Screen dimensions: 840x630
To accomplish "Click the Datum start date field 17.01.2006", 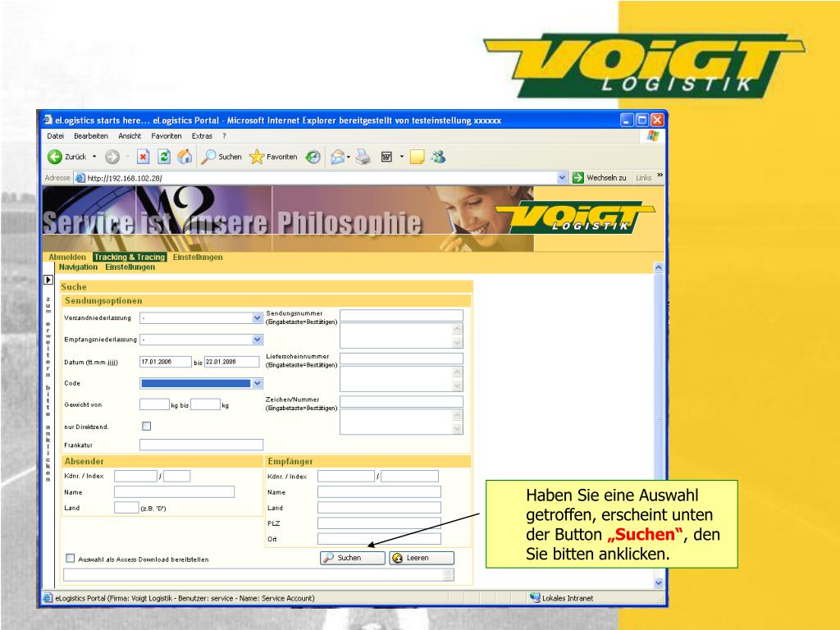I will coord(165,362).
